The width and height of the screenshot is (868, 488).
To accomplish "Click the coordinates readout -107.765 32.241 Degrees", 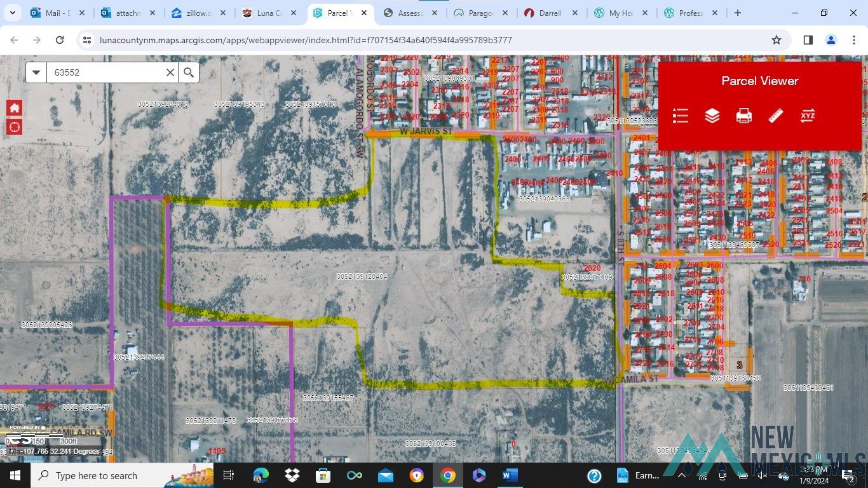I will [x=60, y=451].
